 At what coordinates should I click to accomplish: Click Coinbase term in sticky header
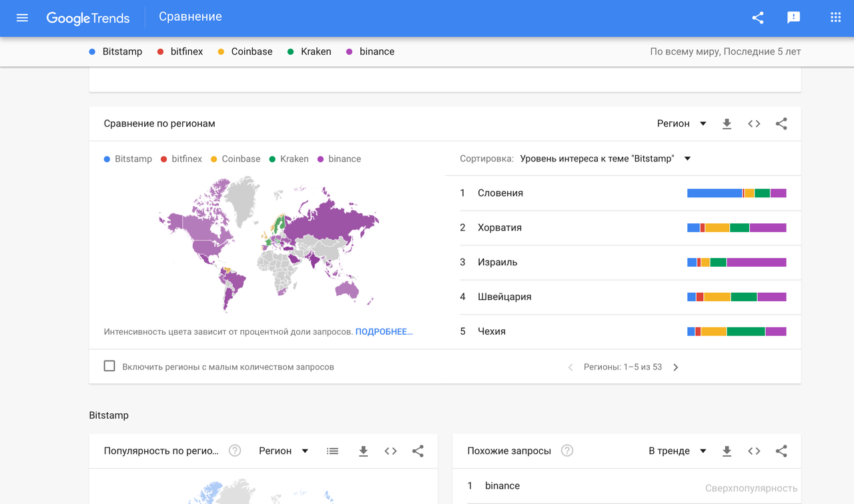[x=245, y=51]
